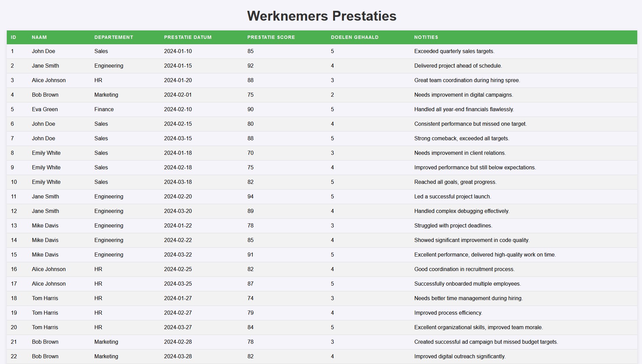642x364 pixels.
Task: Click the date 2024-02-01 for Bob Brown
Action: pos(178,95)
